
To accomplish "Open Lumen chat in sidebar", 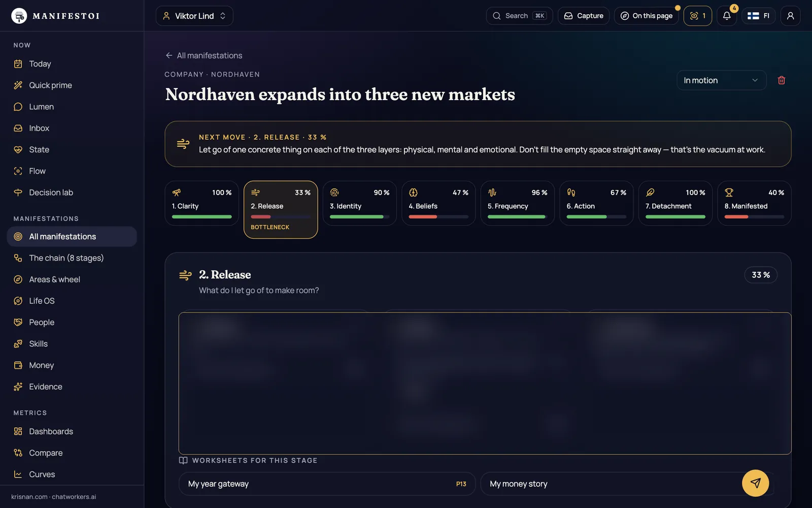I will click(x=72, y=107).
